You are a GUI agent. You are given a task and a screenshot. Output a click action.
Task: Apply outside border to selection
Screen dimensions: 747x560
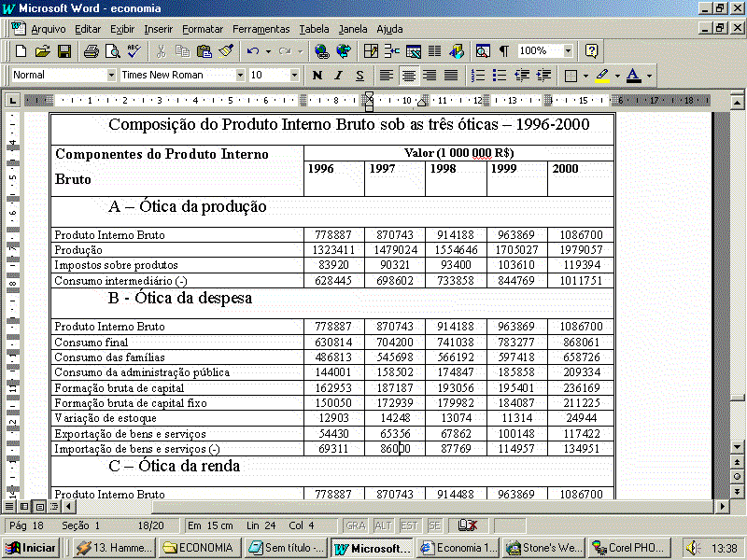[571, 76]
